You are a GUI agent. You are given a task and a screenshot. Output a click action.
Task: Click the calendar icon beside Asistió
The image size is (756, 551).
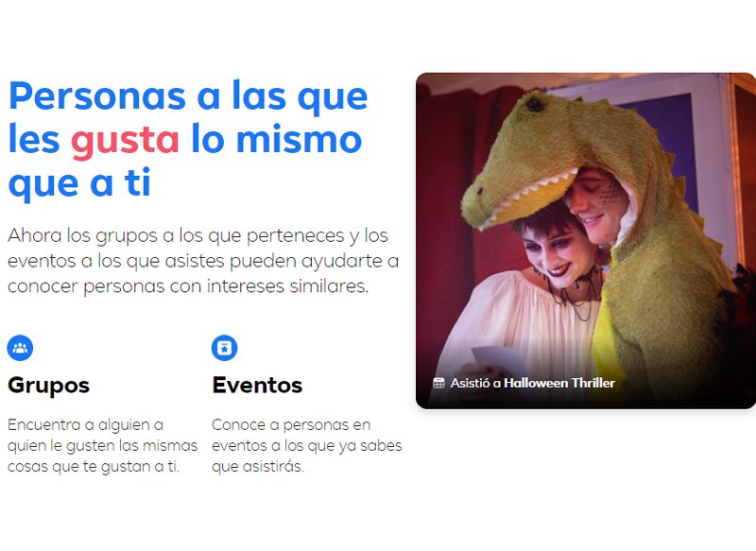438,383
